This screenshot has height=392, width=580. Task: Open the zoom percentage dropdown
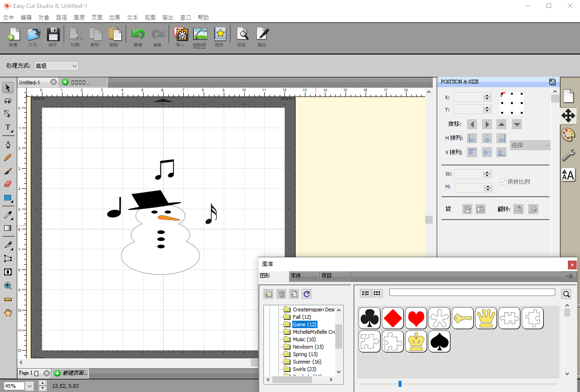coord(30,386)
